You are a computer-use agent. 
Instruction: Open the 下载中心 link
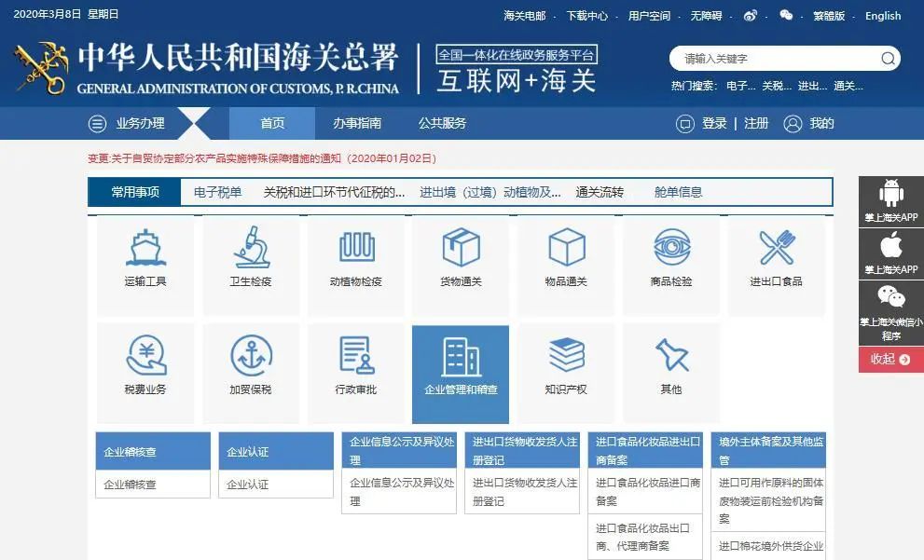coord(586,16)
